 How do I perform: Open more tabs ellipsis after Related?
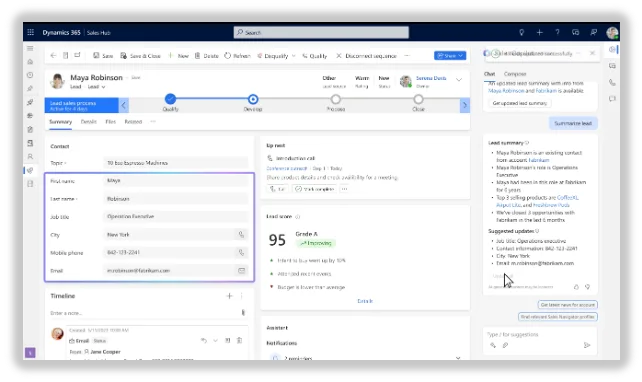[x=153, y=121]
